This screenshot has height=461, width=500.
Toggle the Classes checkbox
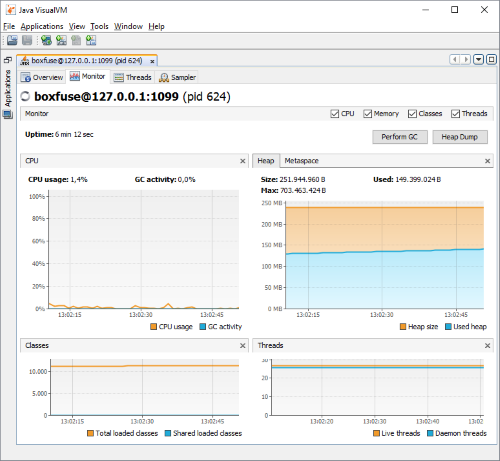pos(412,114)
